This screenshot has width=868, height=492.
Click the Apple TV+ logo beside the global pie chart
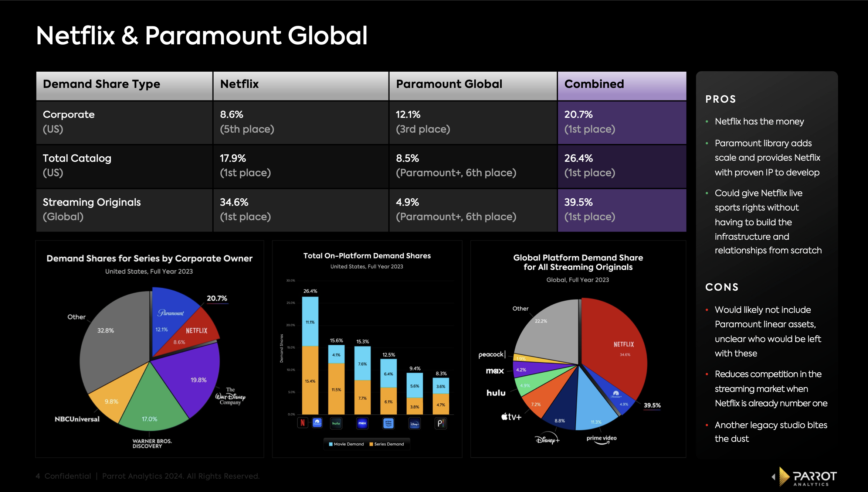[512, 417]
